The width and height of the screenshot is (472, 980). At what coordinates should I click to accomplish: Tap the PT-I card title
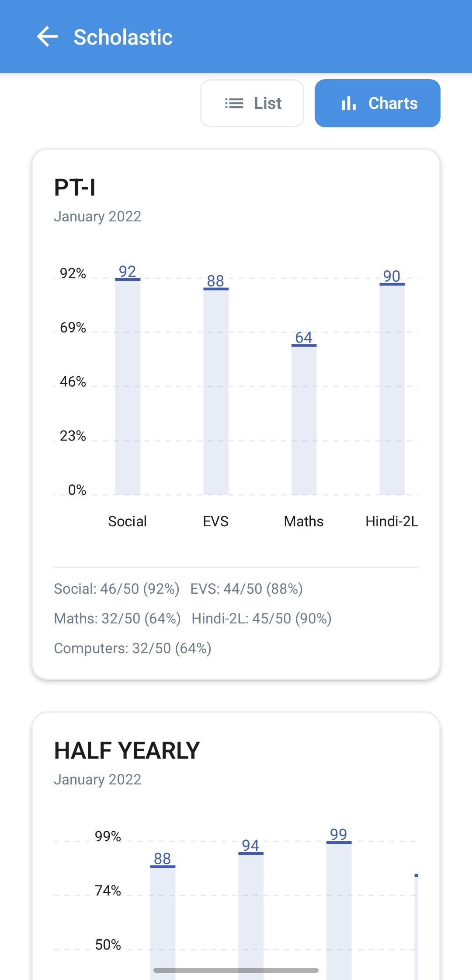click(x=75, y=188)
